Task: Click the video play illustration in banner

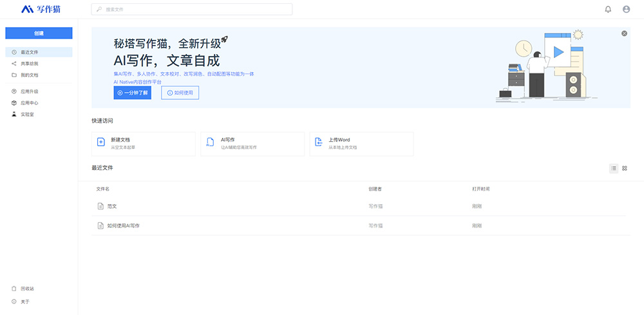Action: (558, 52)
